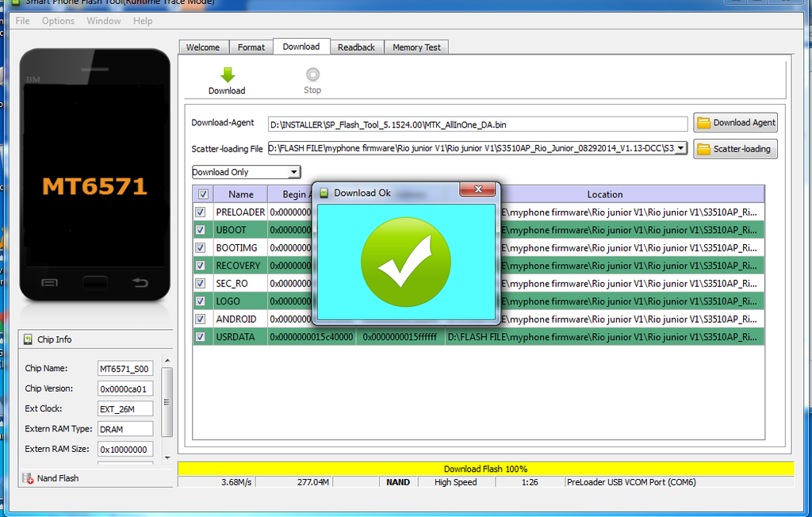Click the Download Ok dialog title icon

pyautogui.click(x=324, y=193)
